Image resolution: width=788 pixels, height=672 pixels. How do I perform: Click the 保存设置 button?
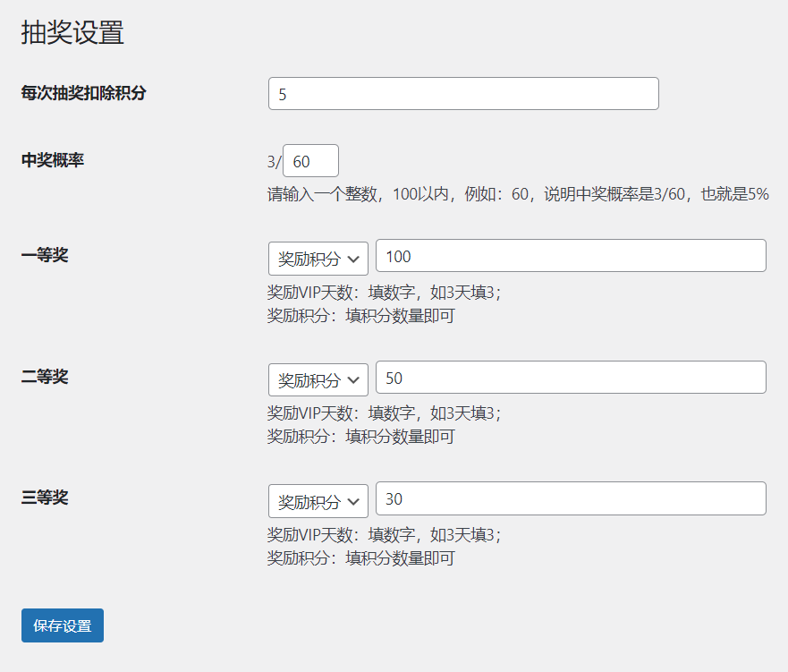(63, 625)
